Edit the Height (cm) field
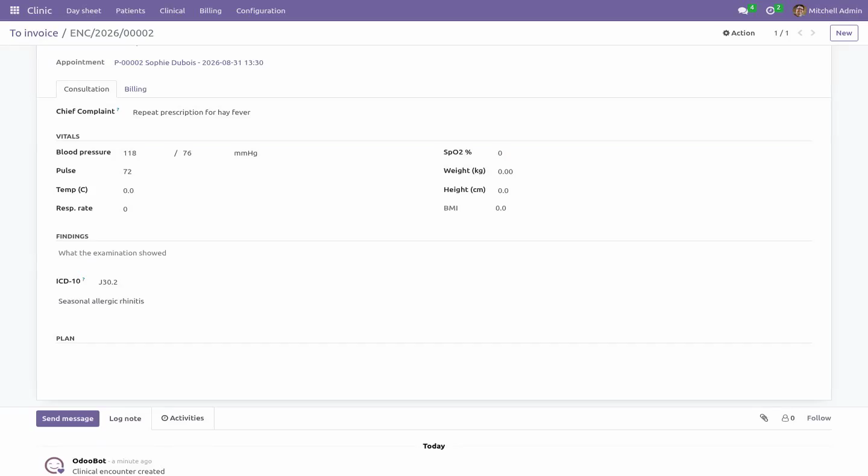 (x=654, y=190)
